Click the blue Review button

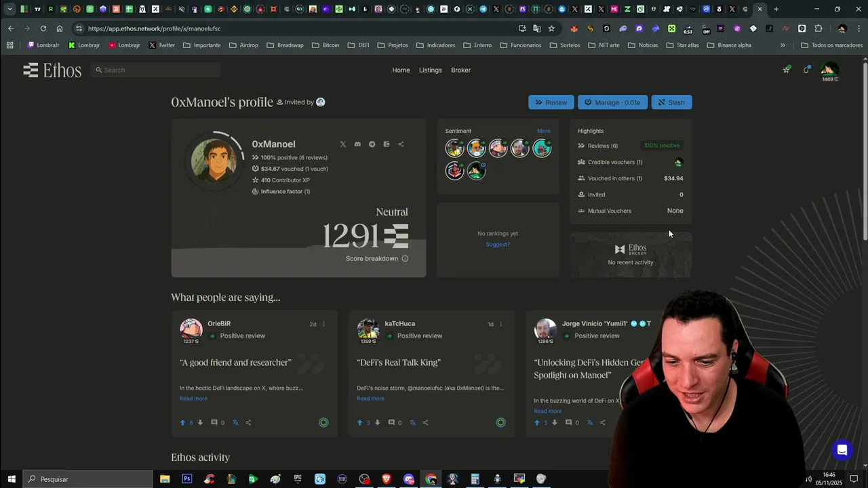coord(551,102)
